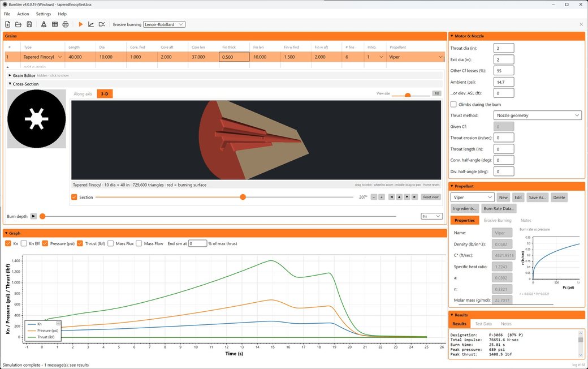Click the X icon at toolbar right end

[581, 24]
